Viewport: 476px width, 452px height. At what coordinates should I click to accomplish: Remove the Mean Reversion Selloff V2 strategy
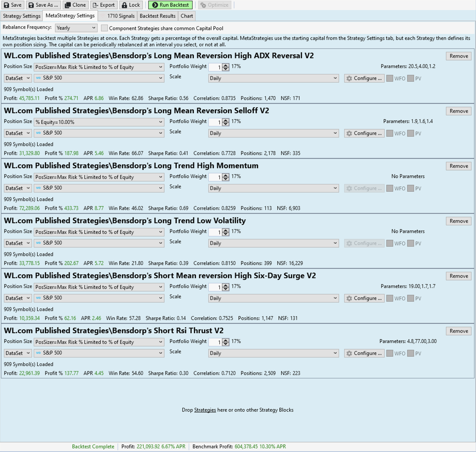(459, 111)
